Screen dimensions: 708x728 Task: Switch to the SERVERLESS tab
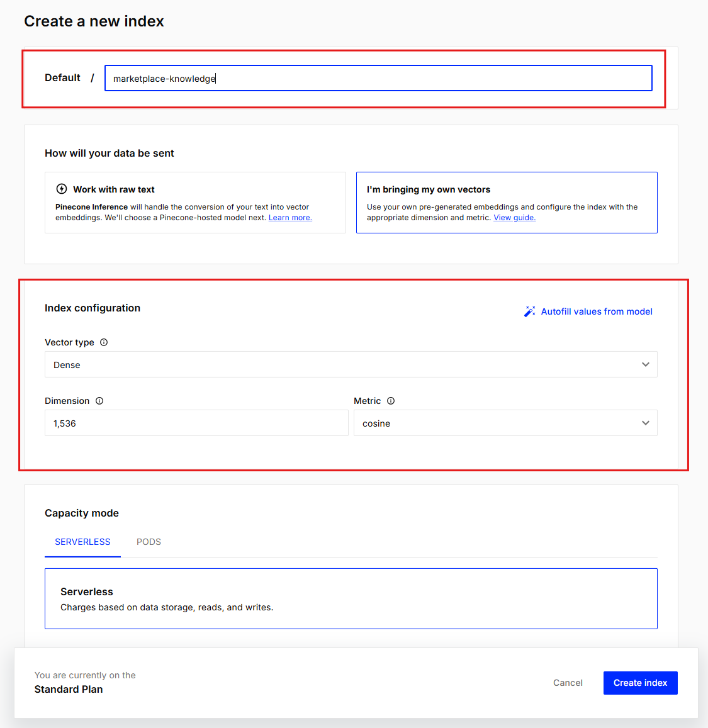pyautogui.click(x=82, y=542)
